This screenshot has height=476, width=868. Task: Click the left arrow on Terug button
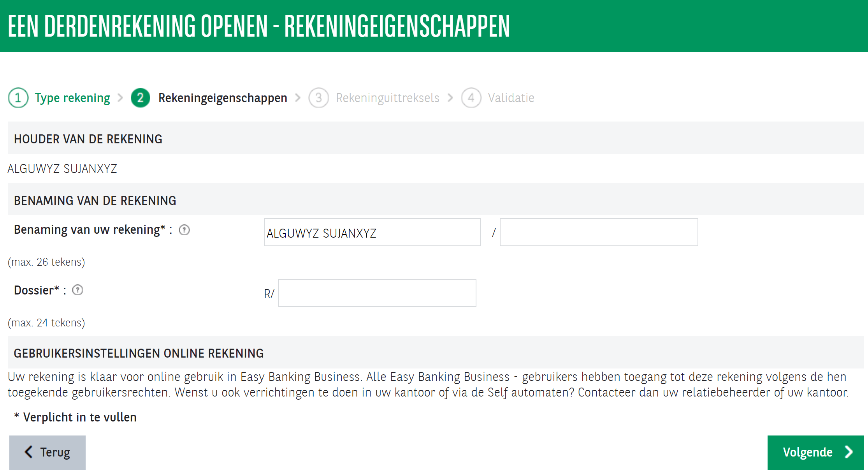(x=29, y=452)
